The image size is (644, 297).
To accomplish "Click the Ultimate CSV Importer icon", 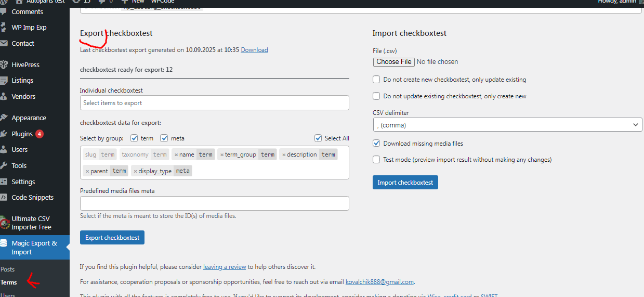I will coord(5,223).
